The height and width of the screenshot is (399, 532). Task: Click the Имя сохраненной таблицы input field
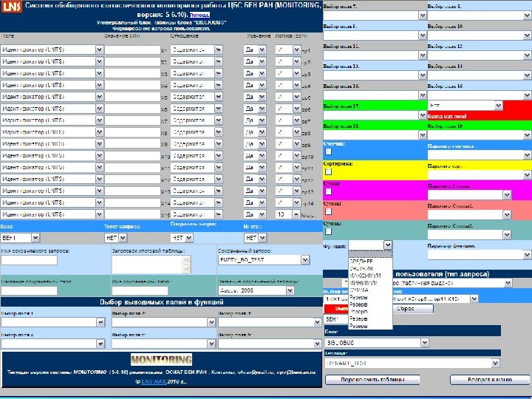click(140, 291)
